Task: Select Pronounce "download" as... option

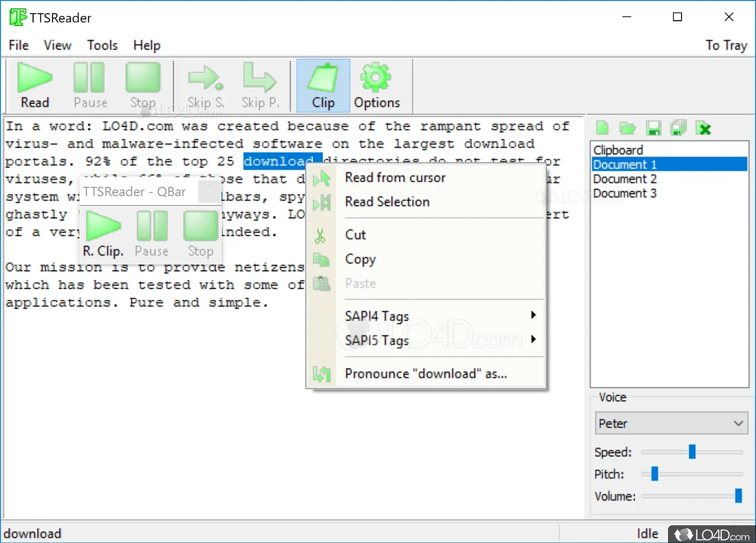Action: coord(425,374)
